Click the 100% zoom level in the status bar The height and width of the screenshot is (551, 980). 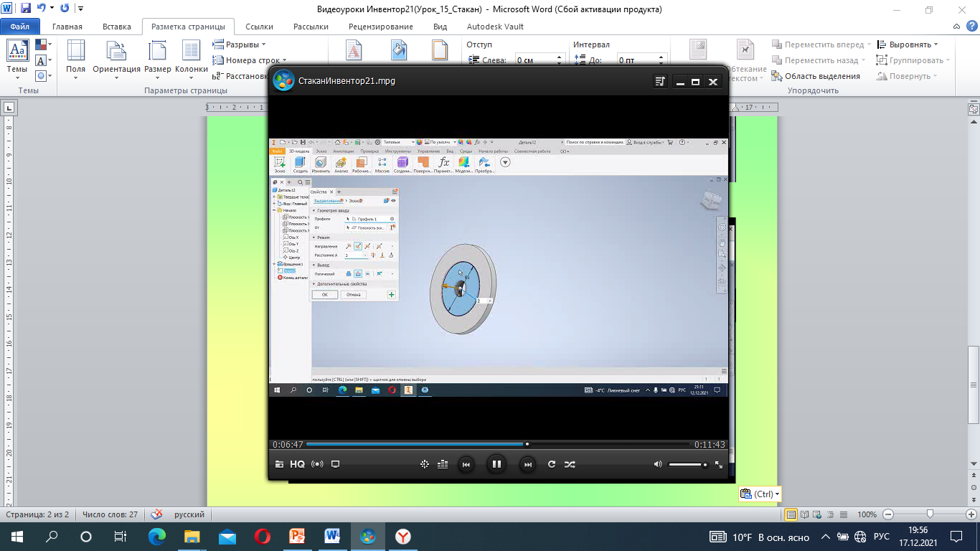tap(867, 514)
